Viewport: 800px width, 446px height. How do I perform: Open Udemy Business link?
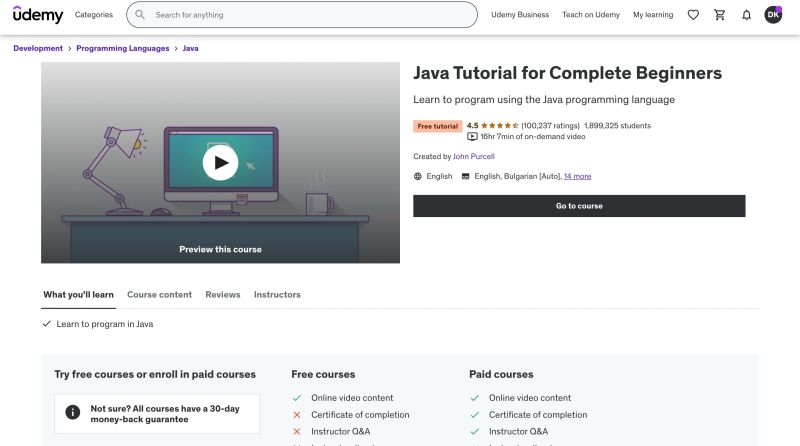pyautogui.click(x=520, y=15)
